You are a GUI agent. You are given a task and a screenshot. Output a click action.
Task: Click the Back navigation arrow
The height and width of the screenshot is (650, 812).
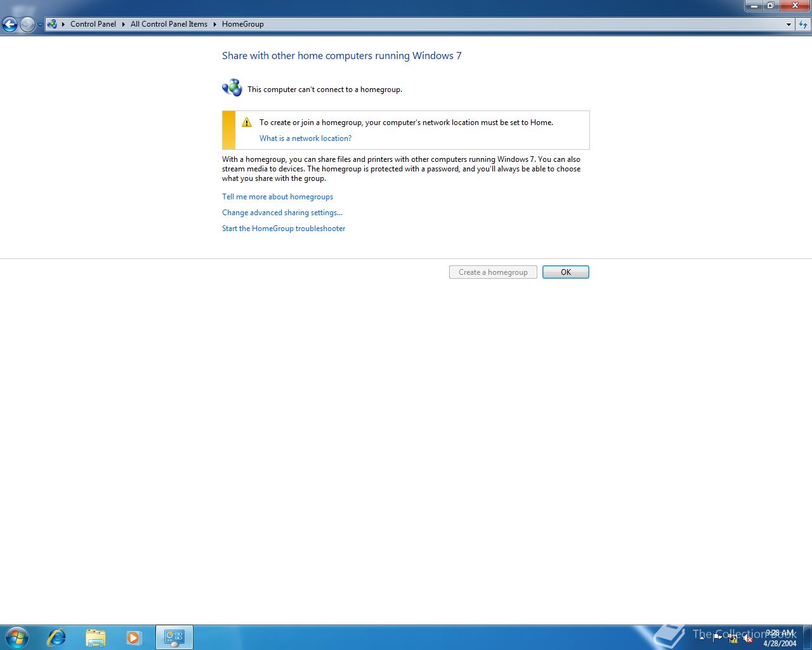click(x=10, y=25)
